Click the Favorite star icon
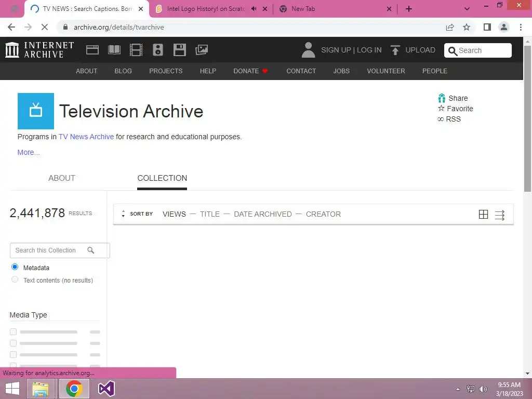 point(441,108)
